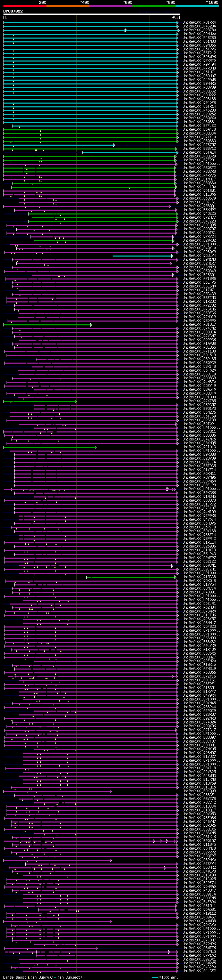Click the UniRef100_A8DUA7 label

click(x=199, y=76)
